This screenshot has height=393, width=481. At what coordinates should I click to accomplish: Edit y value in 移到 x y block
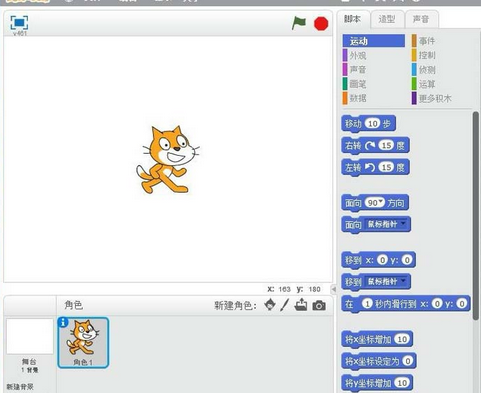(407, 260)
